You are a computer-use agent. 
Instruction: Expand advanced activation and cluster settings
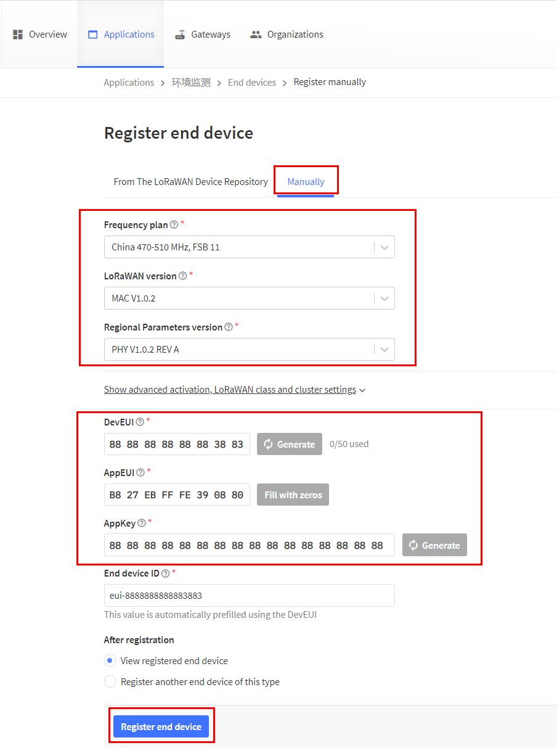tap(234, 390)
